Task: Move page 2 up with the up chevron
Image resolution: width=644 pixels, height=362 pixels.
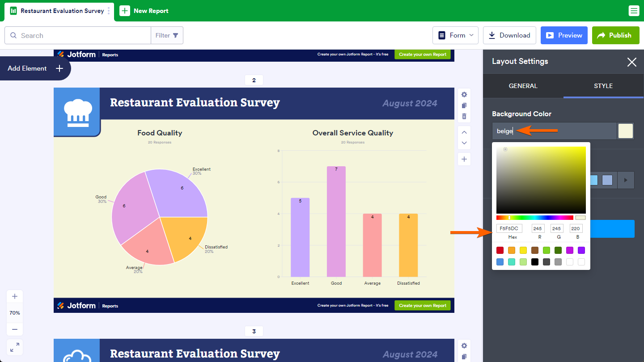Action: (464, 132)
